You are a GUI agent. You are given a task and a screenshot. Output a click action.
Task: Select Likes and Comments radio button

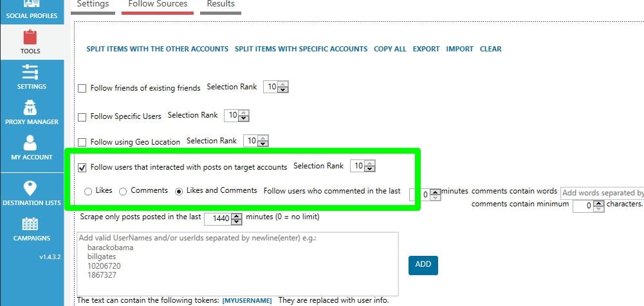(x=179, y=192)
